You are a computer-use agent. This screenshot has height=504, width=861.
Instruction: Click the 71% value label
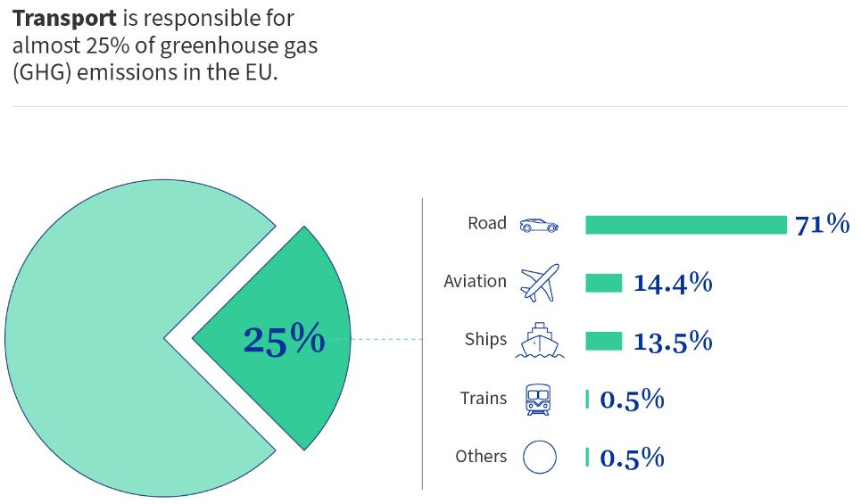coord(822,225)
